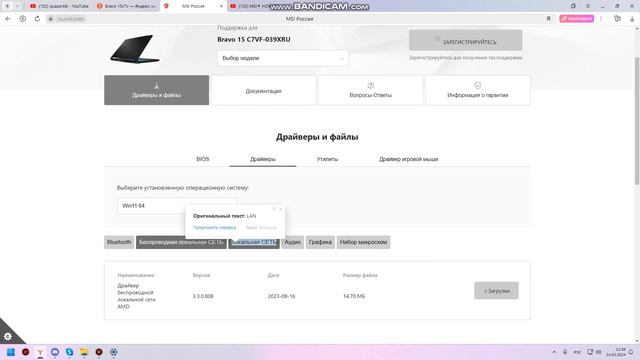Filter drivers by Аудио
Screen dimensions: 640x360
pos(292,242)
